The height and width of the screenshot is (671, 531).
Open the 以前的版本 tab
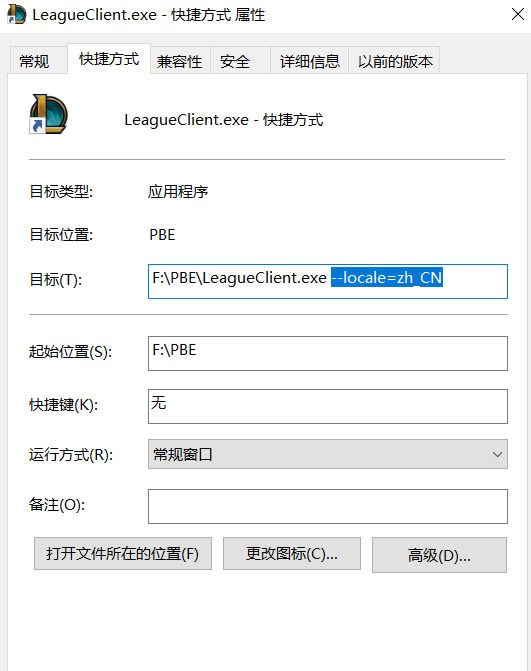tap(395, 61)
